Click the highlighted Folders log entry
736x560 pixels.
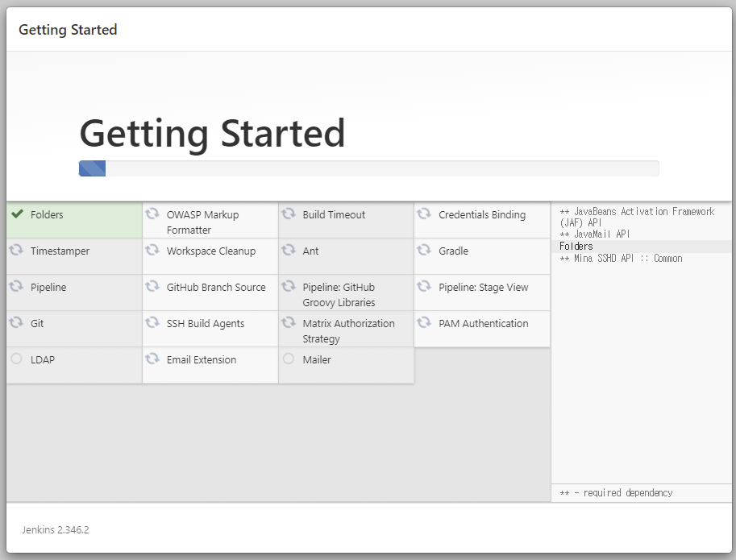coord(576,247)
